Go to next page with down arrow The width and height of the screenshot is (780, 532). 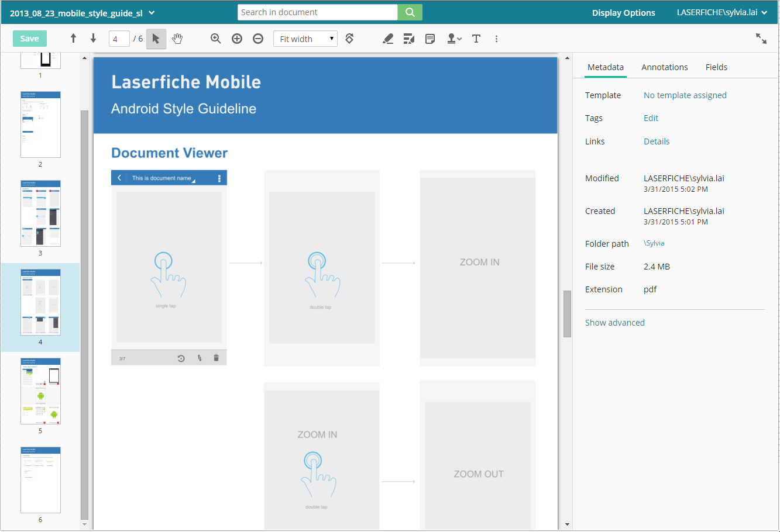(93, 39)
